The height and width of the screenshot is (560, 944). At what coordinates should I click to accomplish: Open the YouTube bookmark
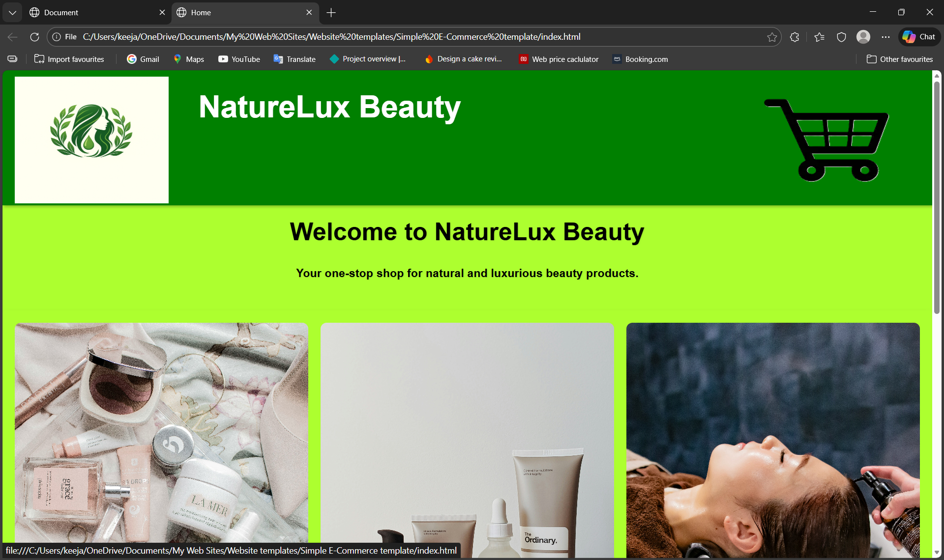(x=239, y=59)
